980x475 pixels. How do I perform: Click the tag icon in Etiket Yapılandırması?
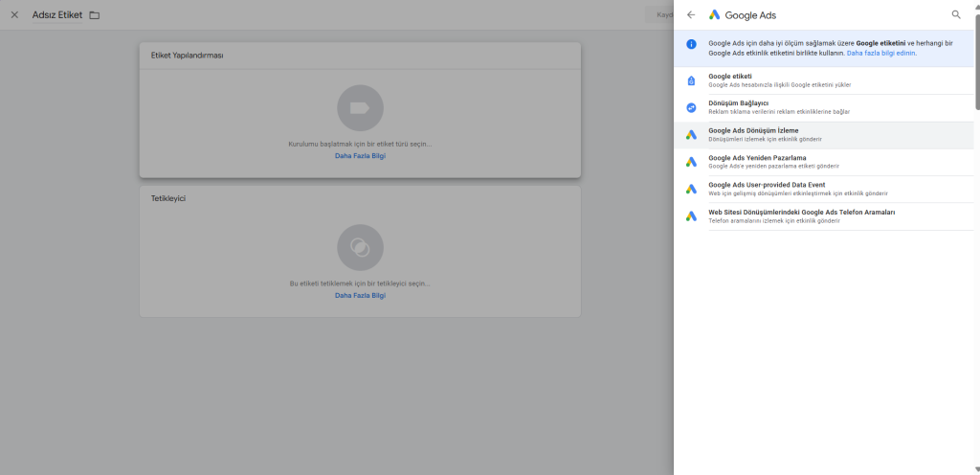[360, 108]
